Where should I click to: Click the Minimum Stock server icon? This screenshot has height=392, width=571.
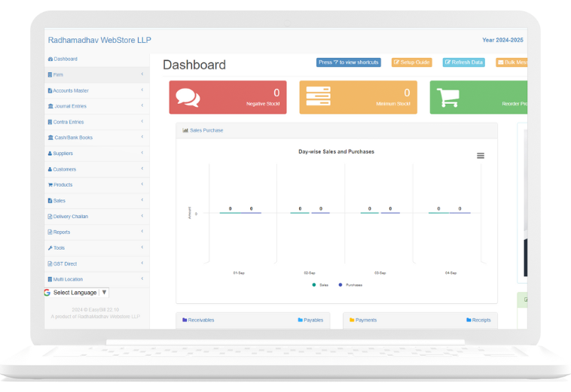point(319,96)
